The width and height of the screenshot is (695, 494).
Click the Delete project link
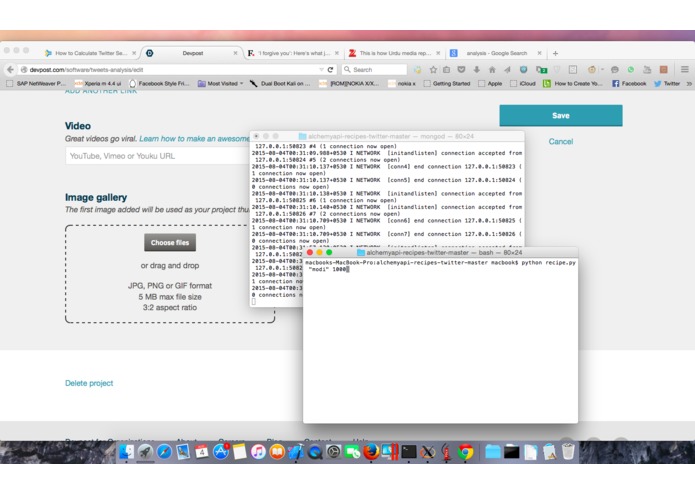click(x=89, y=383)
